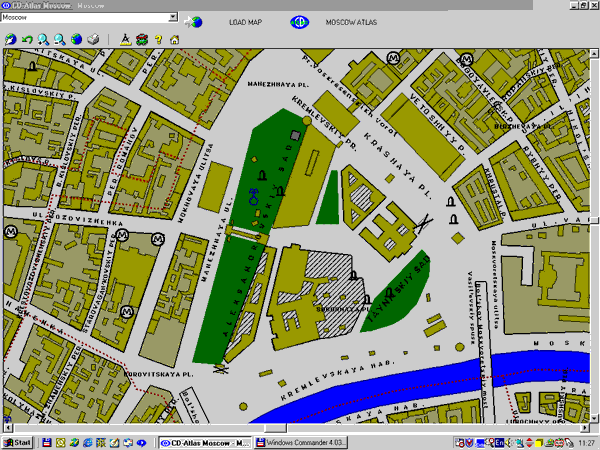
Task: Click inside the Moscow combo box field
Action: [85, 17]
